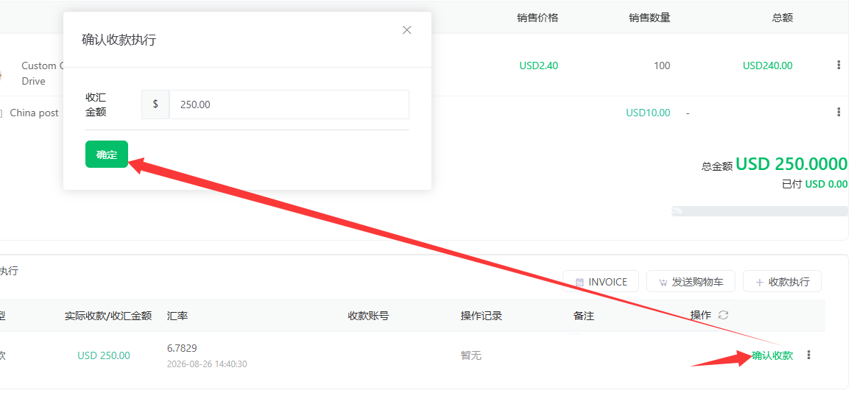This screenshot has height=404, width=868.
Task: Click the payment progress bar showing 0%
Action: 760,211
